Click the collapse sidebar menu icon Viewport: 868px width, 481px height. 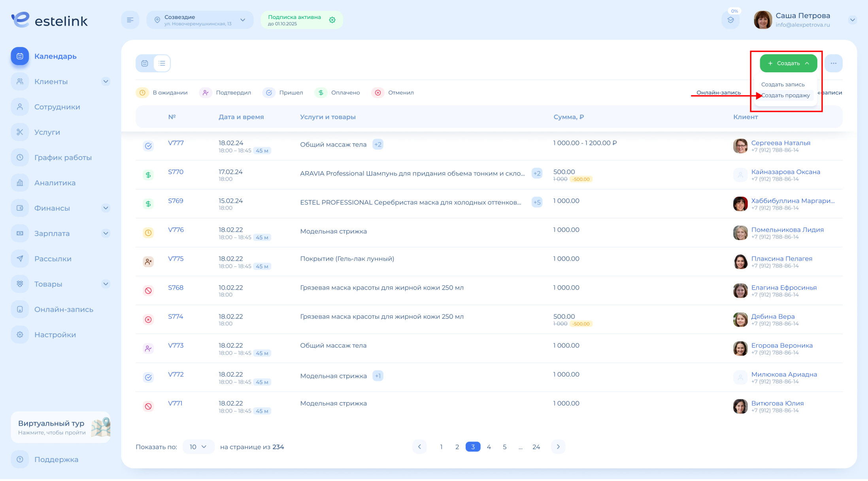pyautogui.click(x=130, y=20)
